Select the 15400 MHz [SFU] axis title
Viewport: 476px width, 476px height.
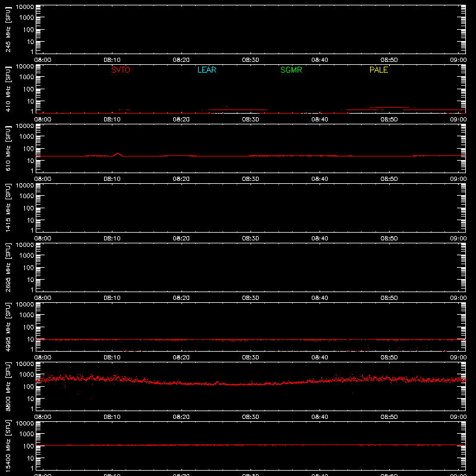click(8, 446)
